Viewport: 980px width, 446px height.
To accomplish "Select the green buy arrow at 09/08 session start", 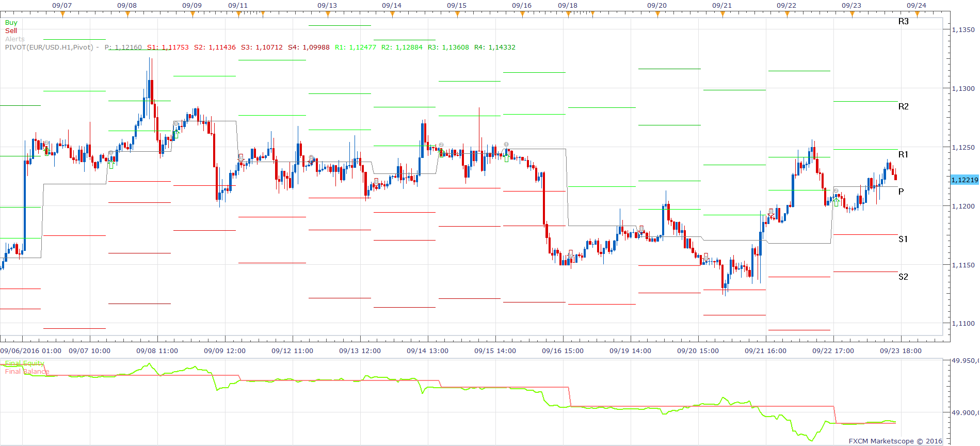I will (111, 164).
